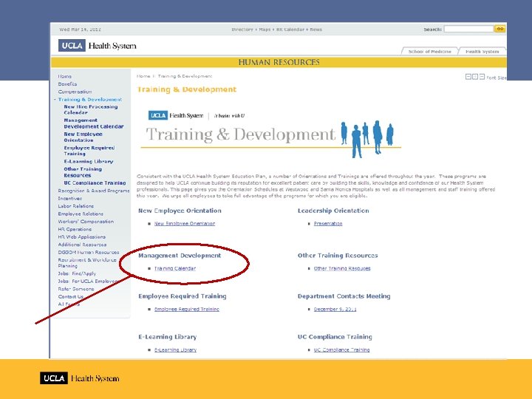Open the HR Calendar top link

(x=290, y=30)
